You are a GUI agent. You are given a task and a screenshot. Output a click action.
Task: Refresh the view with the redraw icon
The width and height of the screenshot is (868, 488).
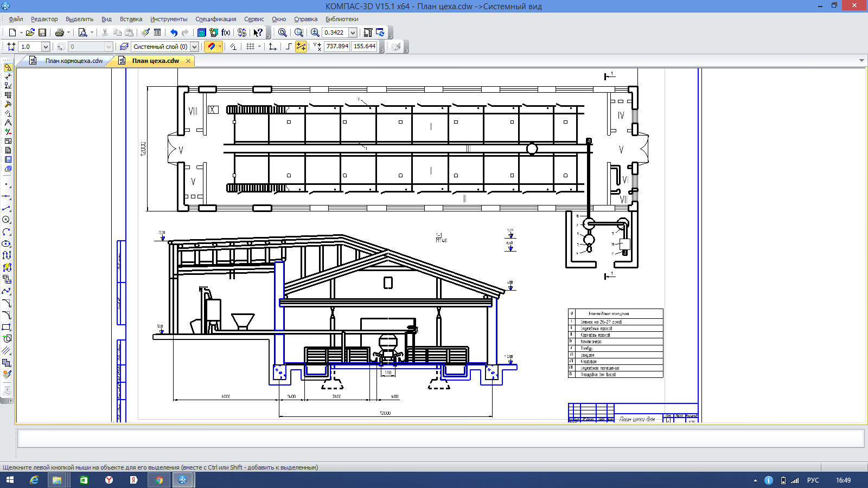point(380,33)
